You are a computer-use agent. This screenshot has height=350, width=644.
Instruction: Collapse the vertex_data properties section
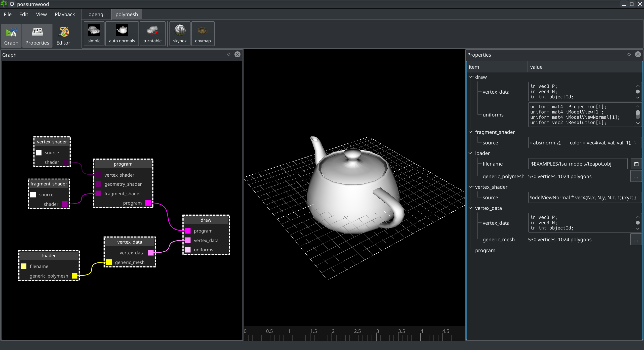click(471, 208)
